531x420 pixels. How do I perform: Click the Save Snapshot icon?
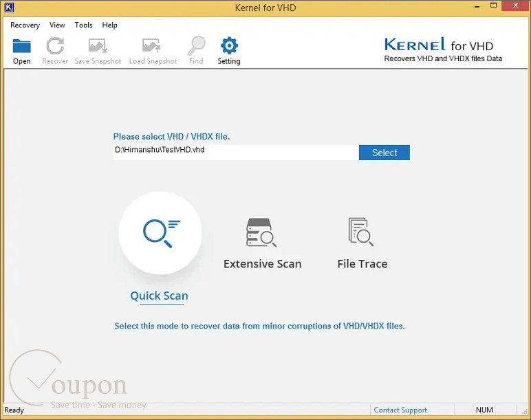[x=98, y=45]
